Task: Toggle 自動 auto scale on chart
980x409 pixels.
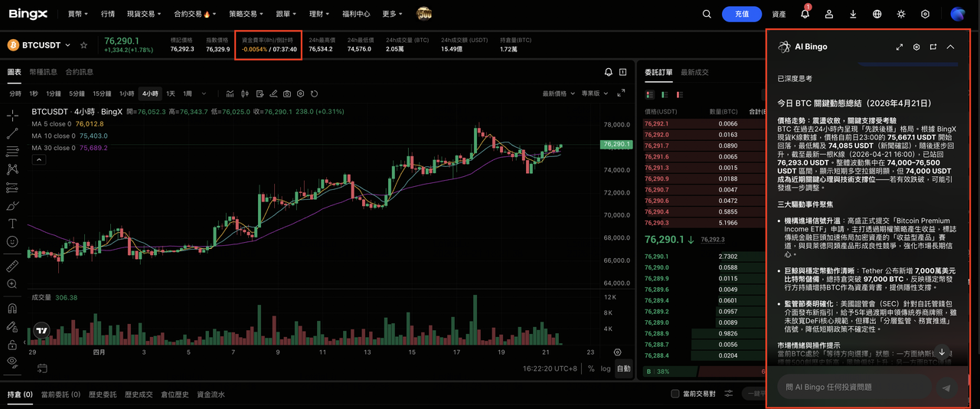Action: point(624,368)
